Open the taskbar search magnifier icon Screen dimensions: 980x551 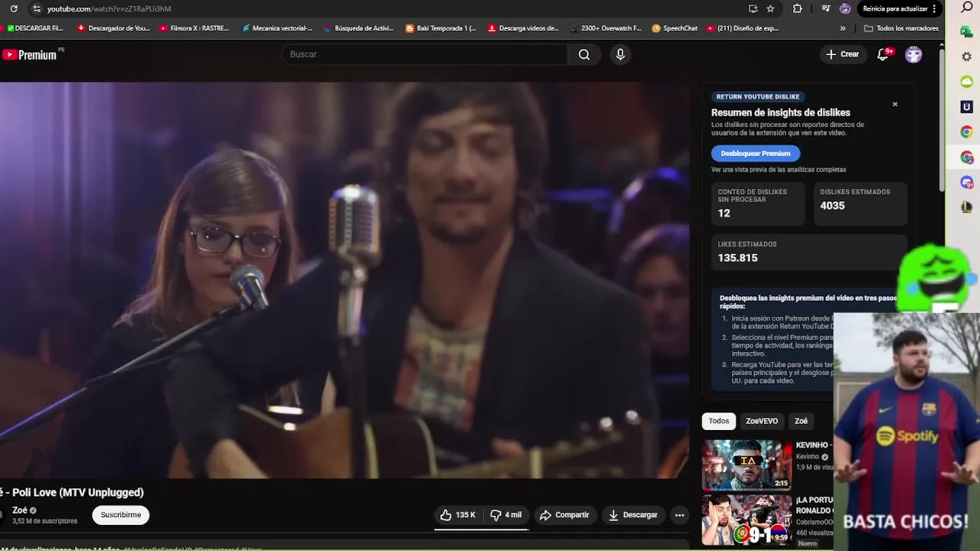tap(967, 8)
